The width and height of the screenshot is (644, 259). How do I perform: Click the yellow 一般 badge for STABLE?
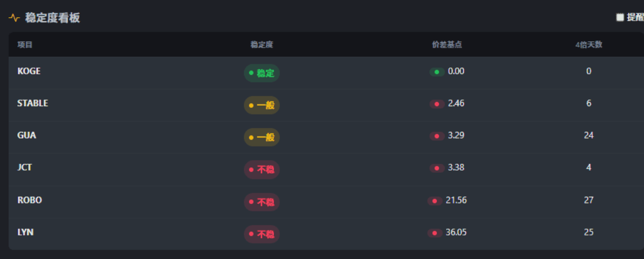click(261, 105)
